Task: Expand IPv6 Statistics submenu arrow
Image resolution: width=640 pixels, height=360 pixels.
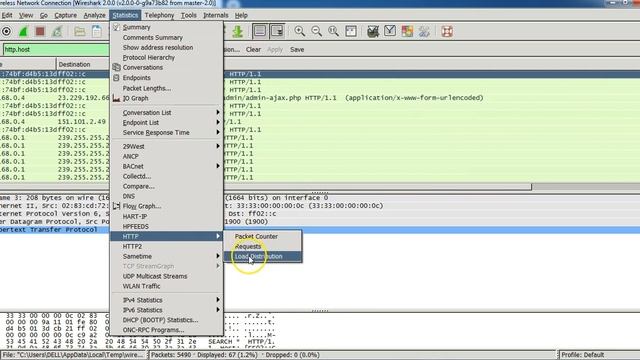Action: pyautogui.click(x=218, y=310)
